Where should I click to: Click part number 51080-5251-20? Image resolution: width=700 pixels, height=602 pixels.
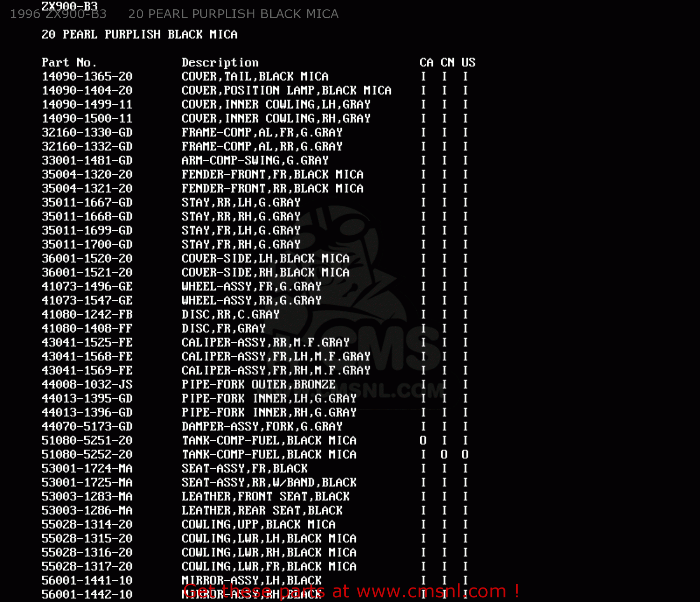click(87, 441)
